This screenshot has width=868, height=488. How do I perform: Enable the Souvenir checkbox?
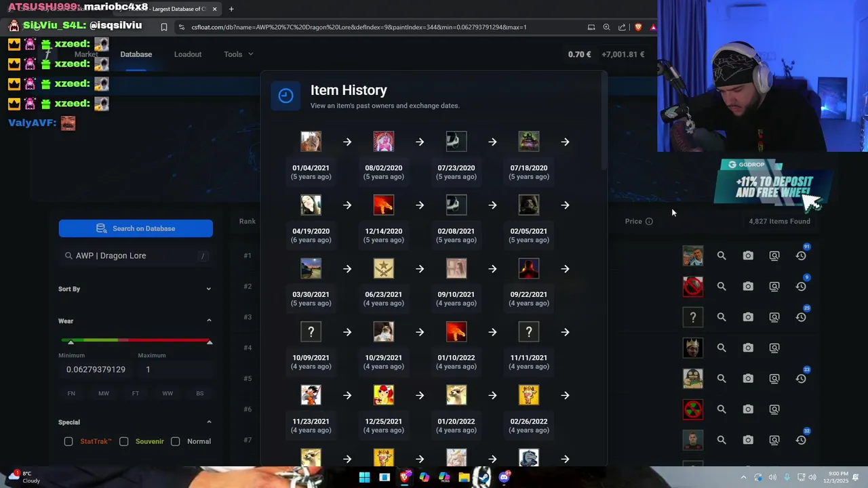click(124, 441)
